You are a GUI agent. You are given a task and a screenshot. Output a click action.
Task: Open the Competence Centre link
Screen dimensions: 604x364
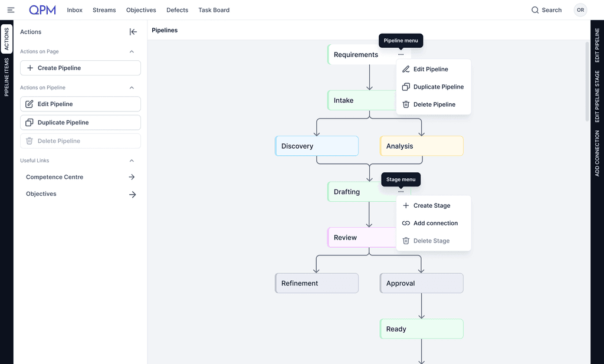pyautogui.click(x=54, y=177)
